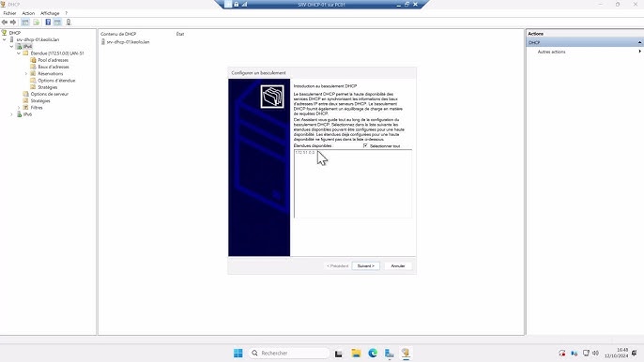Open Pool d'adresses folder
The image size is (644, 362).
point(53,60)
